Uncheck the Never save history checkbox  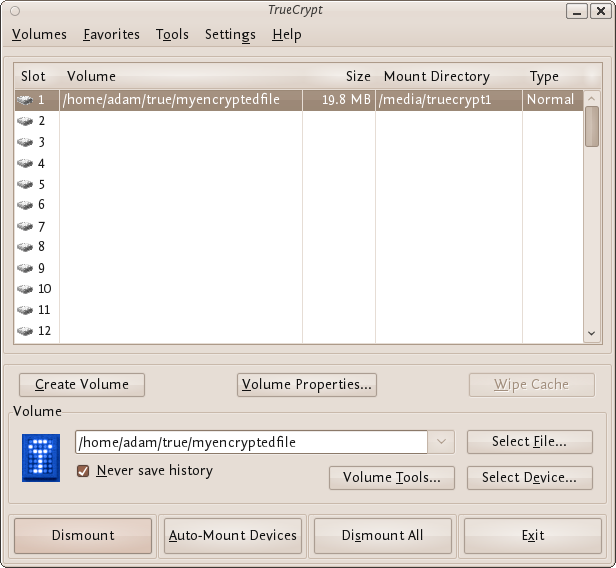[x=84, y=471]
